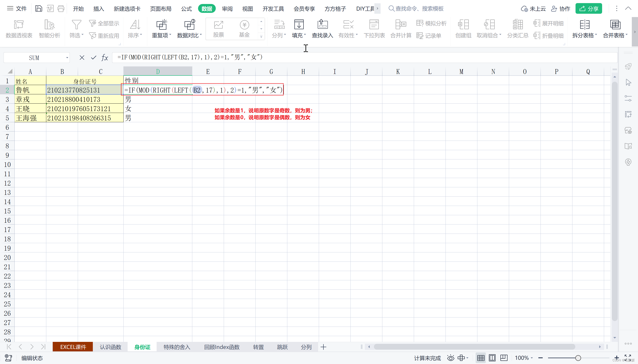Open the 拆分表格 split table tool
The height and width of the screenshot is (364, 638).
click(x=584, y=29)
